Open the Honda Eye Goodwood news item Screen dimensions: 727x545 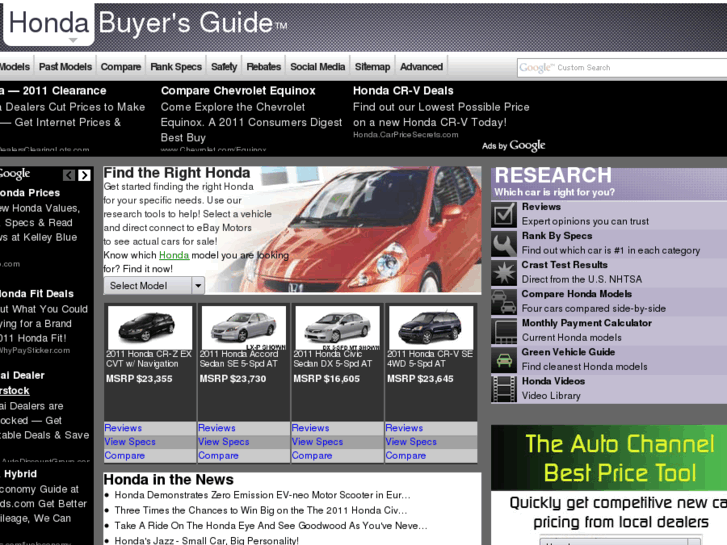(271, 526)
